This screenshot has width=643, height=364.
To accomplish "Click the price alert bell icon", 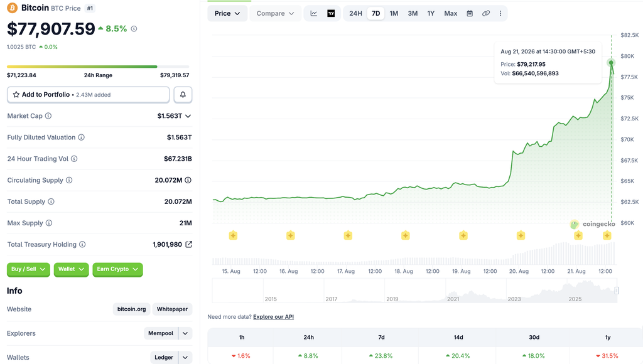I will [x=183, y=95].
